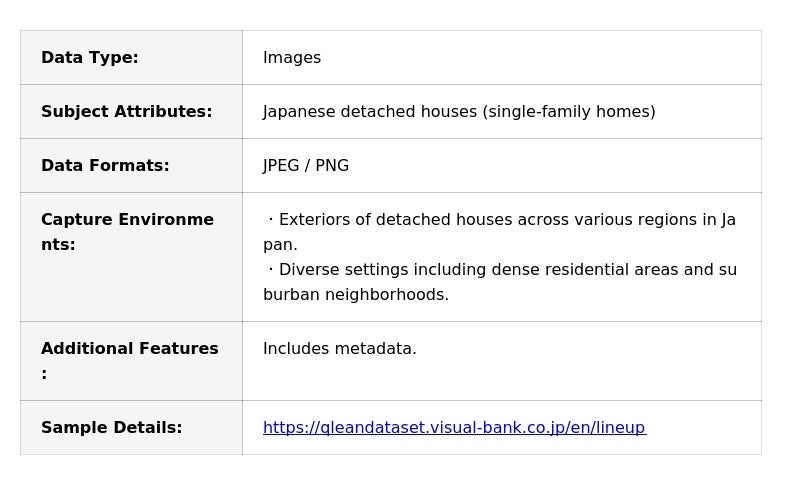The width and height of the screenshot is (800, 485).
Task: Open the qleandataset.visual-bank.co.jp lineup link
Action: click(454, 428)
